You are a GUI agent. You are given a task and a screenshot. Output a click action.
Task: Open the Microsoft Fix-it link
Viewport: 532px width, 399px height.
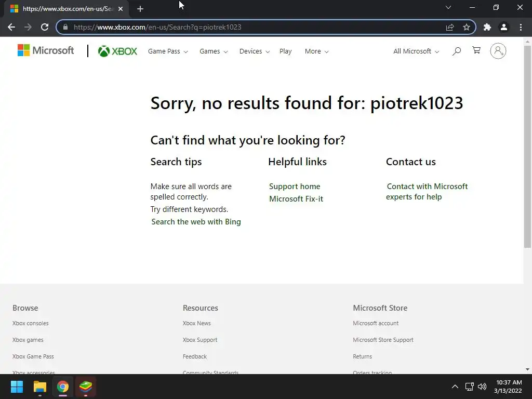coord(296,199)
